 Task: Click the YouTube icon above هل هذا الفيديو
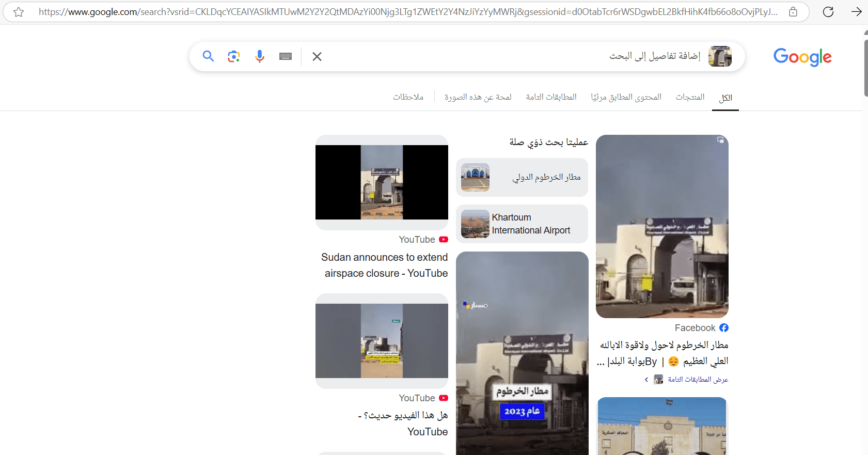click(444, 398)
